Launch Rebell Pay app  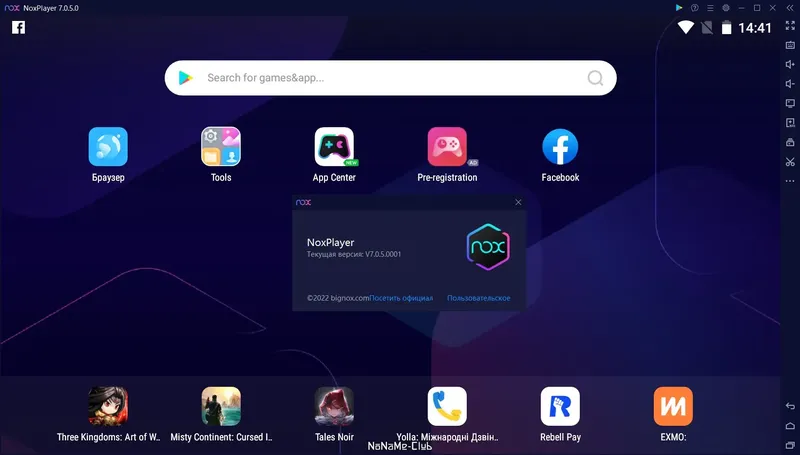point(560,406)
